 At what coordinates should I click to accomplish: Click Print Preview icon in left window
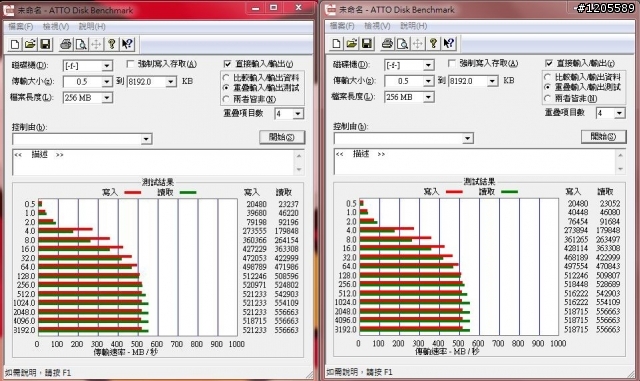point(81,44)
